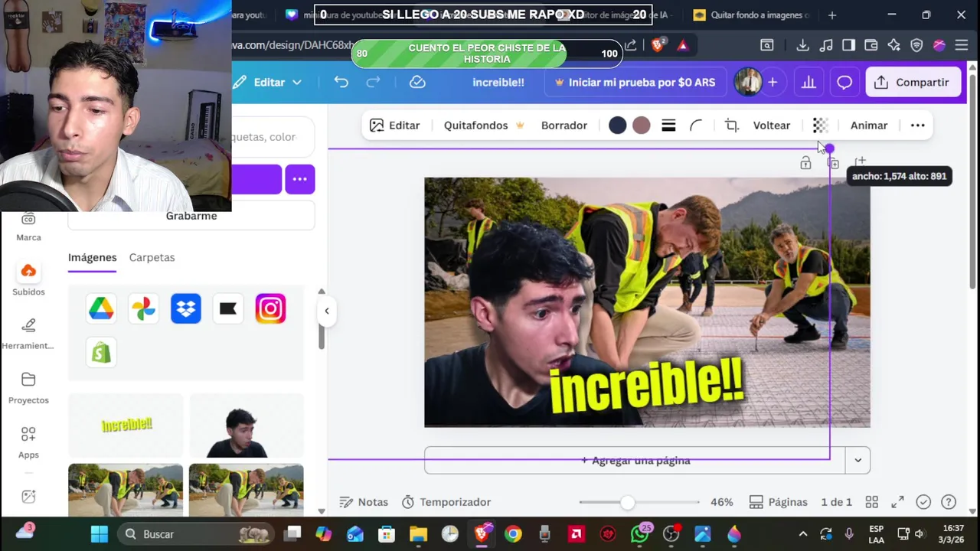This screenshot has width=980, height=551.
Task: Expand the Editar mode dropdown
Action: (268, 82)
